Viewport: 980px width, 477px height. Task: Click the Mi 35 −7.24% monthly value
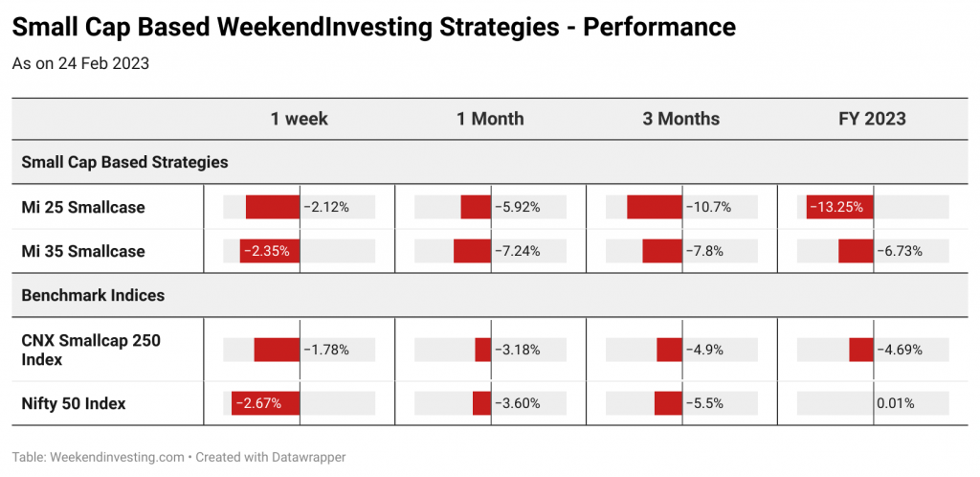pyautogui.click(x=518, y=251)
